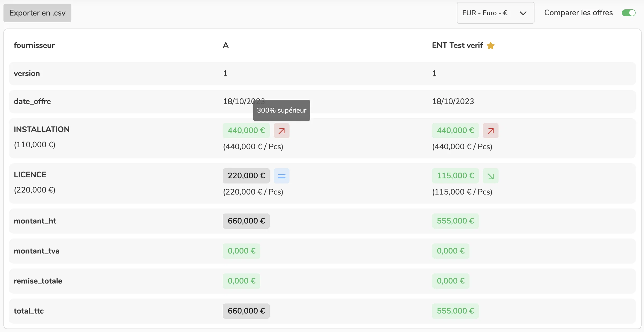
Task: Open the EUR - Euro currency dropdown
Action: click(x=495, y=13)
